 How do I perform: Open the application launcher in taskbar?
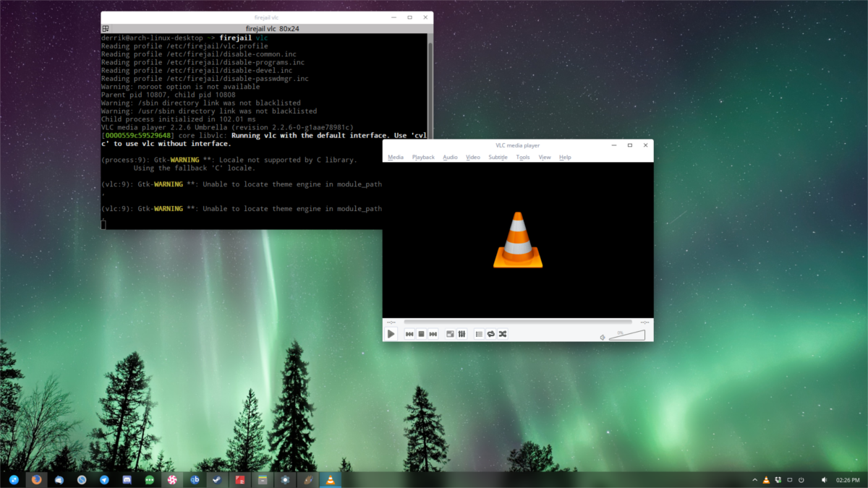coord(14,479)
